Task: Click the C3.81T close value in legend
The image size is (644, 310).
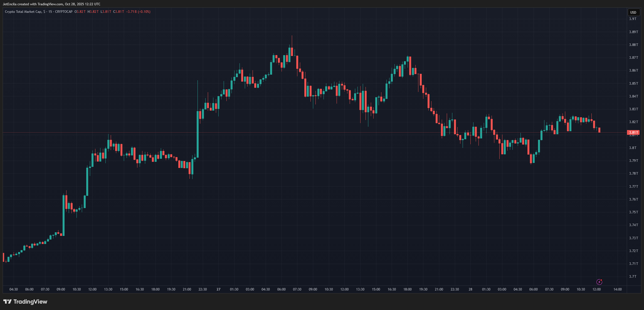Action: (119, 12)
